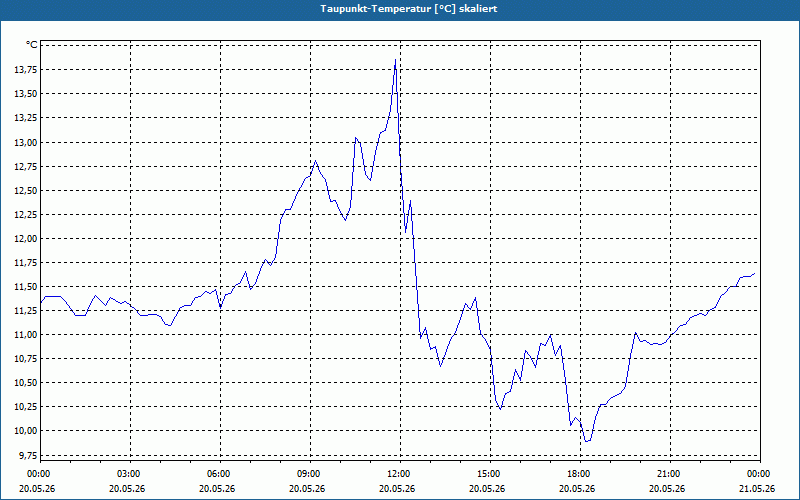Viewport: 800px width, 500px height.
Task: Click the "09:00" time label
Action: (310, 474)
